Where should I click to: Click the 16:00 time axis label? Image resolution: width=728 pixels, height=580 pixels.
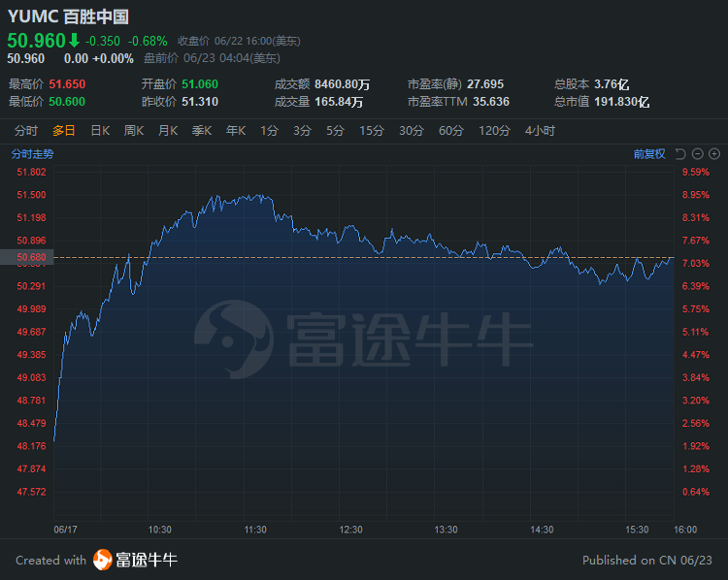(685, 530)
